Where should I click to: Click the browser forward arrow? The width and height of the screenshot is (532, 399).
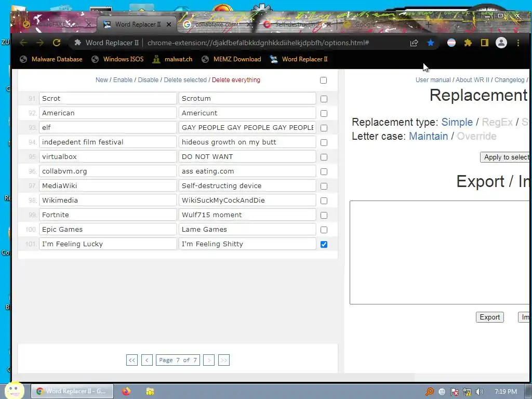tap(40, 43)
